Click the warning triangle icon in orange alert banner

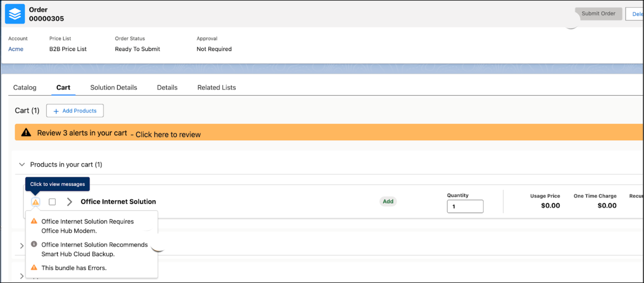coord(26,132)
